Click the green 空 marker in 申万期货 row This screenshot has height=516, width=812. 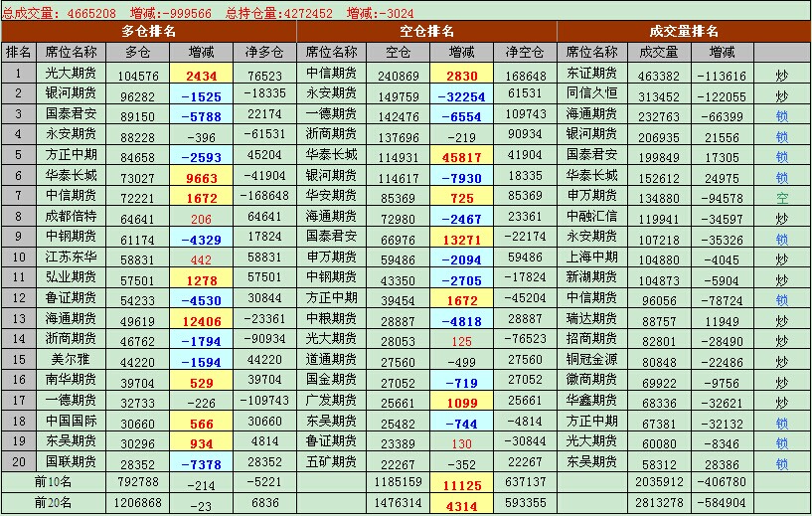coord(782,198)
